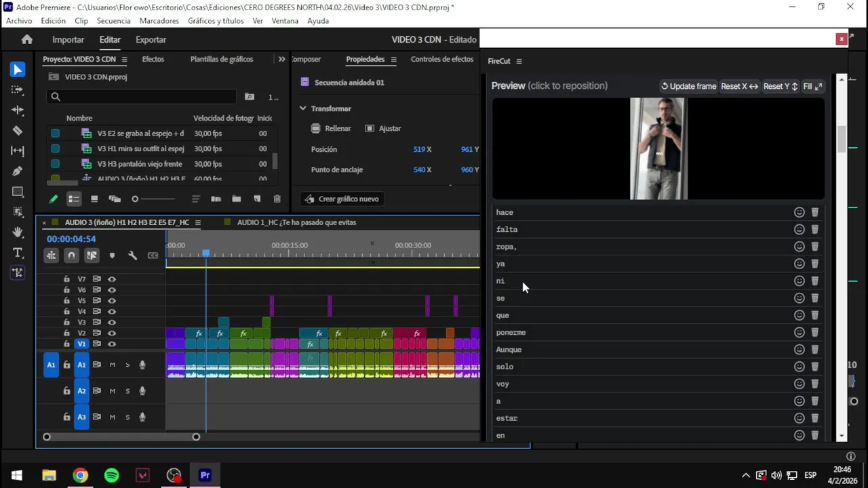
Task: Click the FireCut preview video thumbnail
Action: point(658,149)
